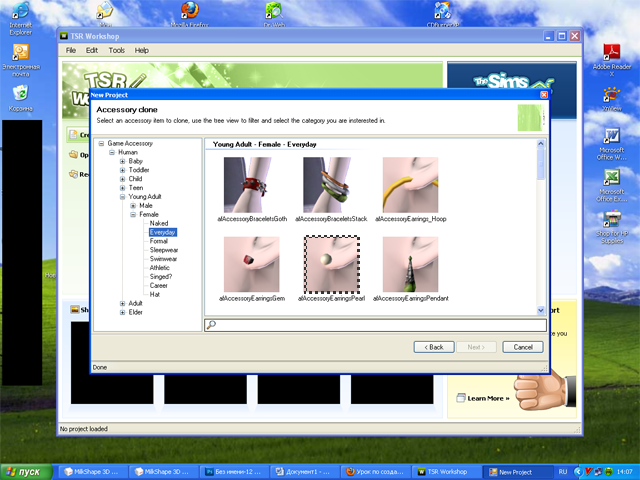
Task: Open the Tools menu
Action: 117,50
